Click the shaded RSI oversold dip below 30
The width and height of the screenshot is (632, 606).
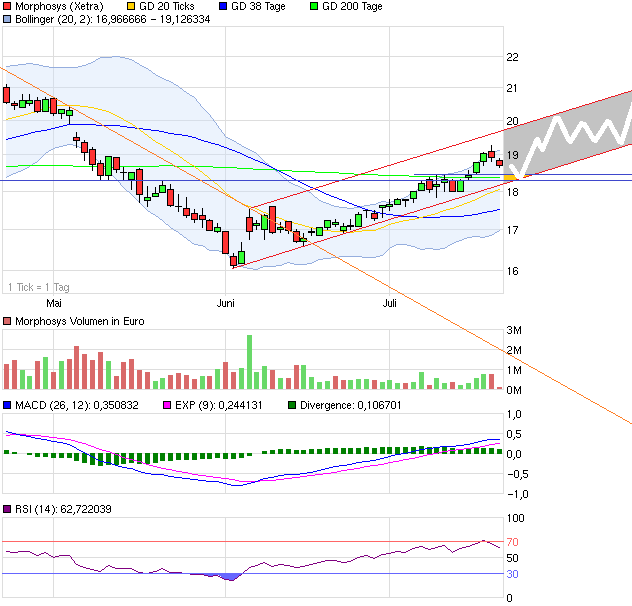231,577
